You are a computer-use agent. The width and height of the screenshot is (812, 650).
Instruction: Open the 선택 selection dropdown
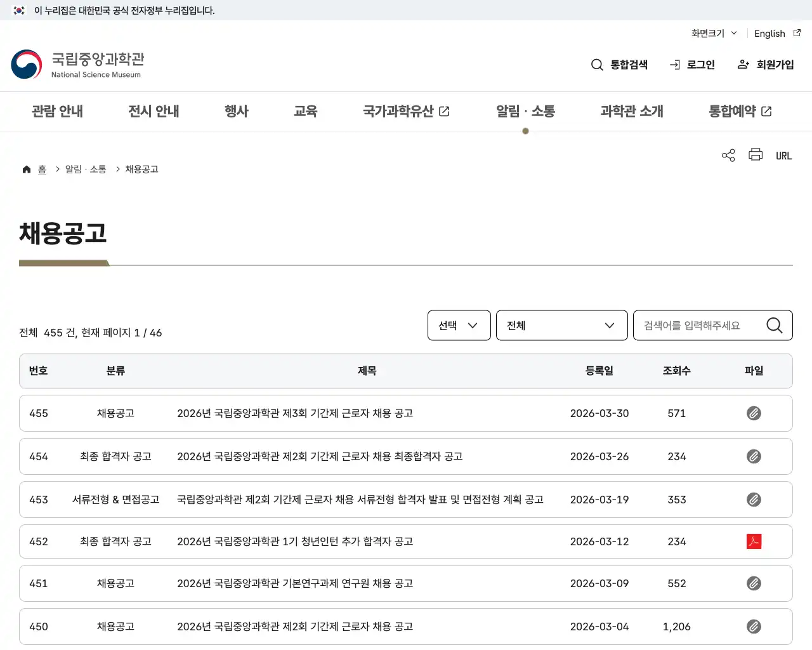[459, 325]
